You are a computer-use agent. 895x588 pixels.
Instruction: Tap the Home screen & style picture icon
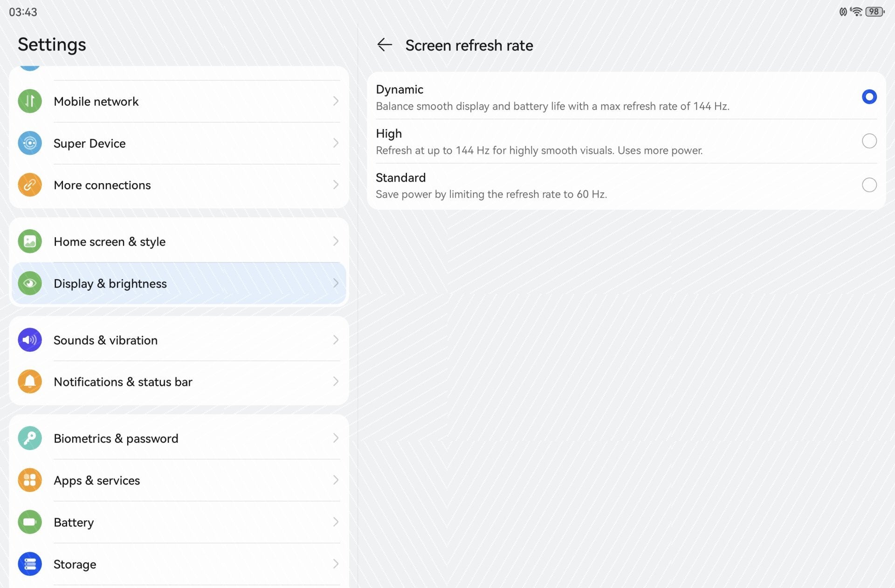click(x=30, y=241)
